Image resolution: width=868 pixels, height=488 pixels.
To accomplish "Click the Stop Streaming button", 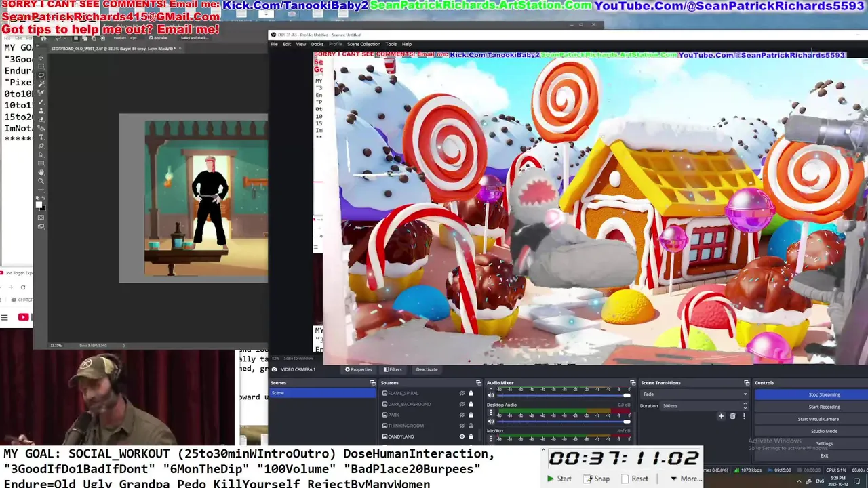I will coord(811,394).
